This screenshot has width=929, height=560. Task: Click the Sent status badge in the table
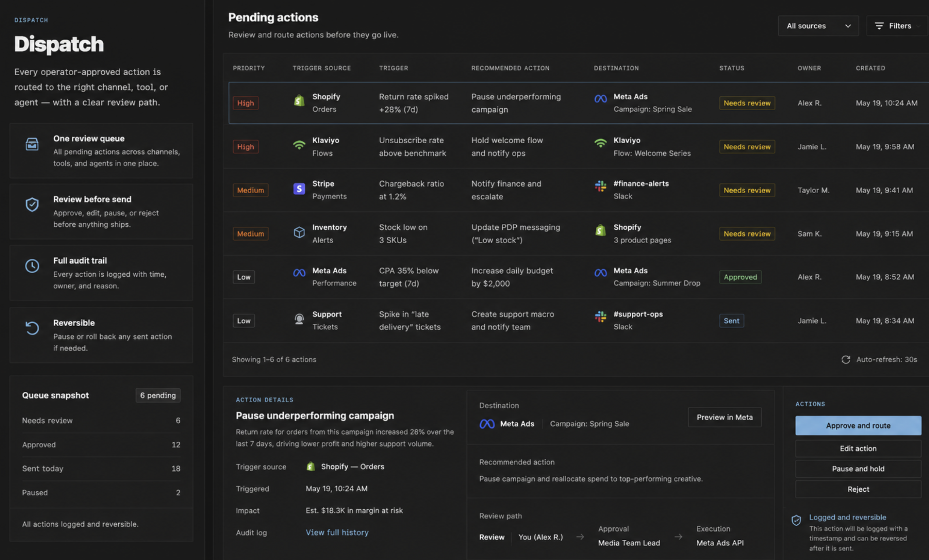731,320
